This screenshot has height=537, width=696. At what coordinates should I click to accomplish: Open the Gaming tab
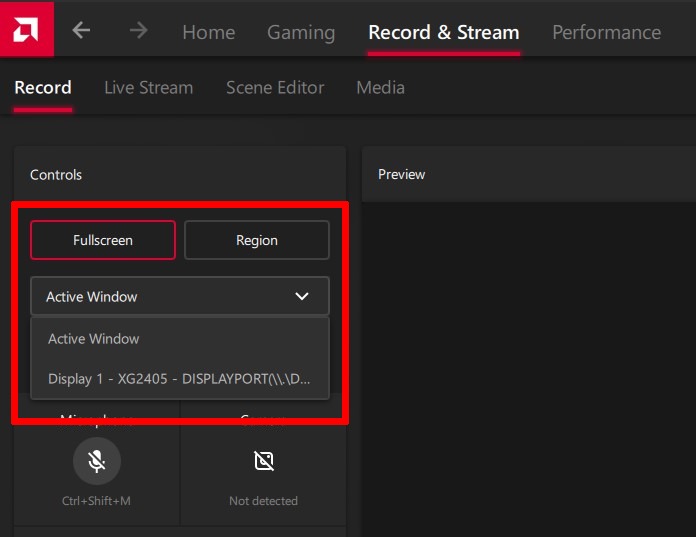[x=301, y=32]
